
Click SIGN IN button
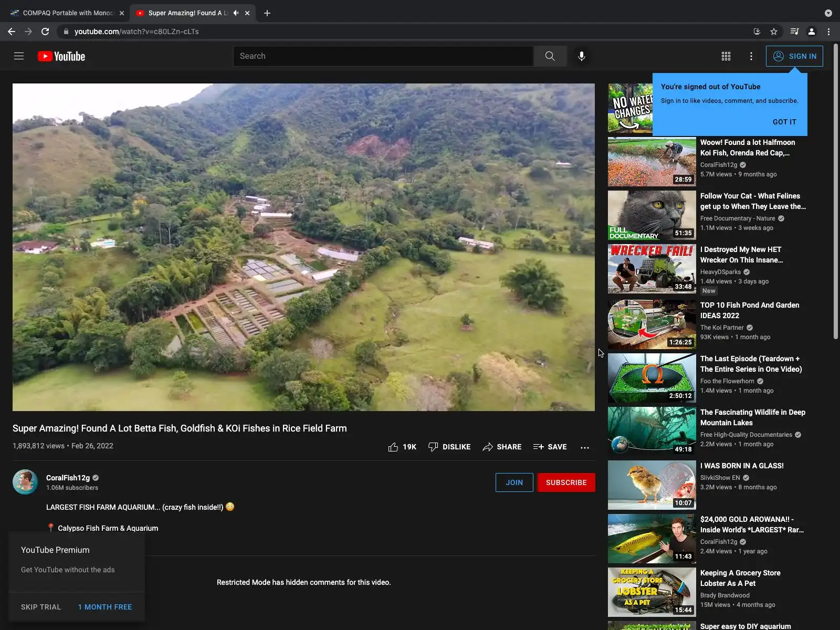pyautogui.click(x=794, y=56)
